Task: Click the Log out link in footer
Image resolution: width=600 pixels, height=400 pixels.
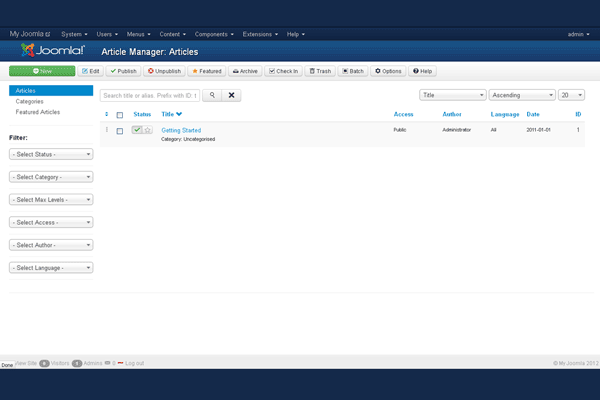Action: (x=134, y=363)
